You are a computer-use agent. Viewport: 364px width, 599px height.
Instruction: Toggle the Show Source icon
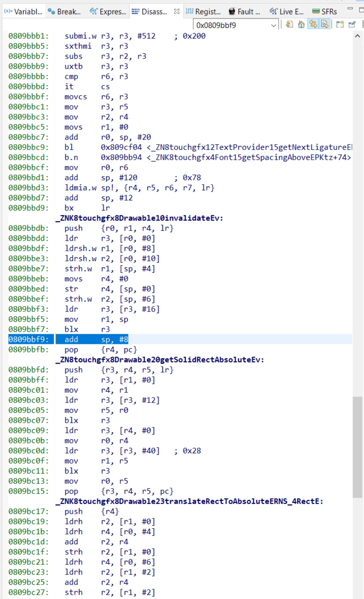[x=324, y=24]
